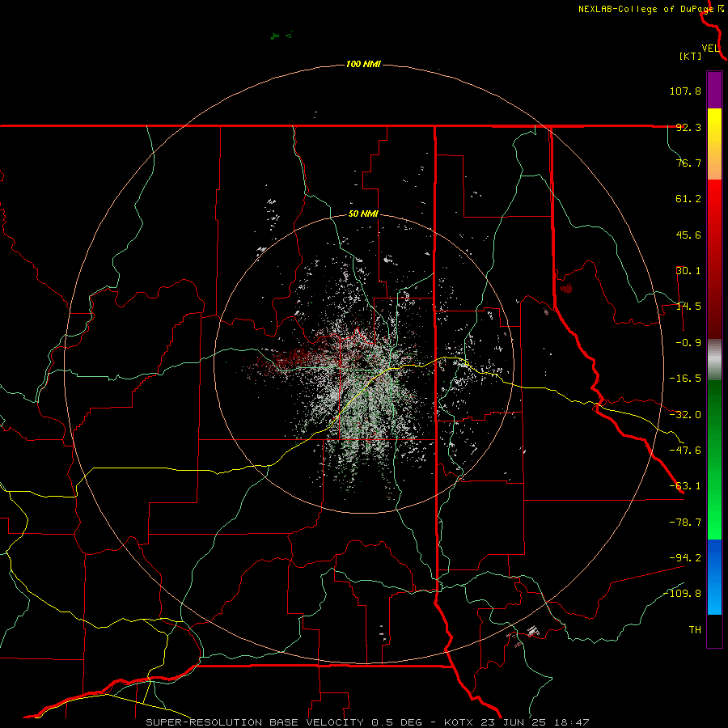The height and width of the screenshot is (728, 728).
Task: Click the -47.6 legend value
Action: point(685,451)
